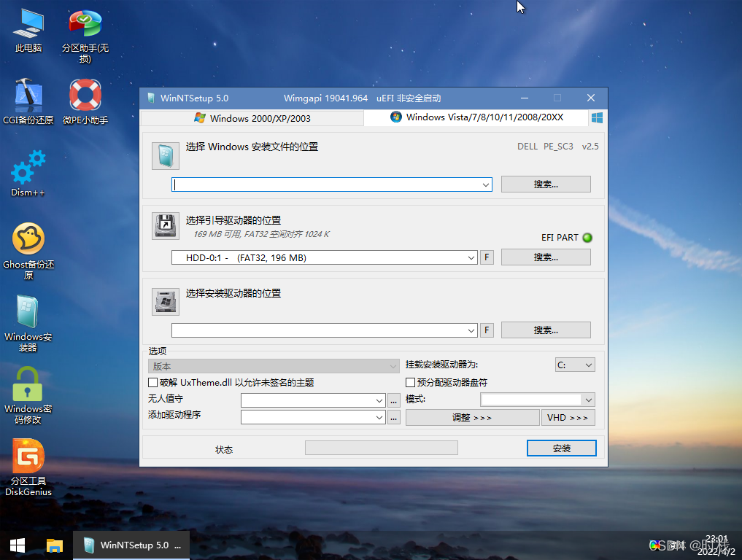The height and width of the screenshot is (560, 742).
Task: Launch Ghost备份还原 desktop icon
Action: coord(28,239)
